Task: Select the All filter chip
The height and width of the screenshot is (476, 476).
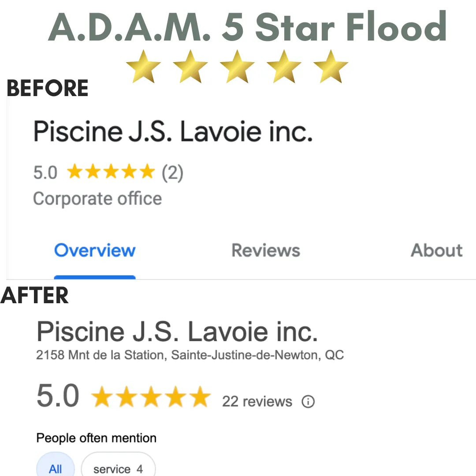Action: 56,464
